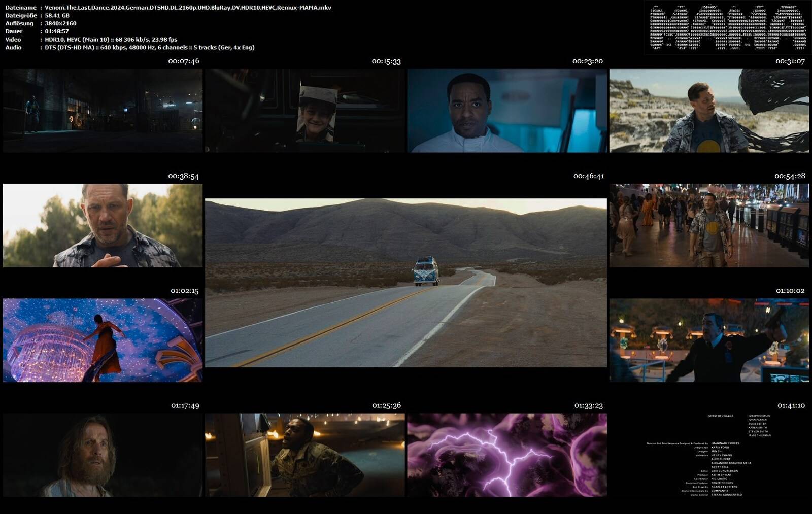
Task: Select the thumbnail at 01:25:36
Action: 305,455
